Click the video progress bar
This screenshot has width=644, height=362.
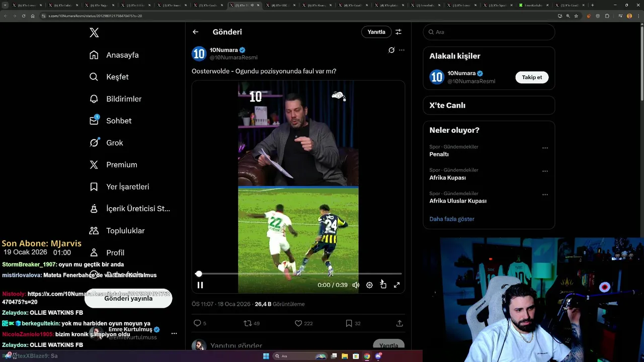click(298, 274)
